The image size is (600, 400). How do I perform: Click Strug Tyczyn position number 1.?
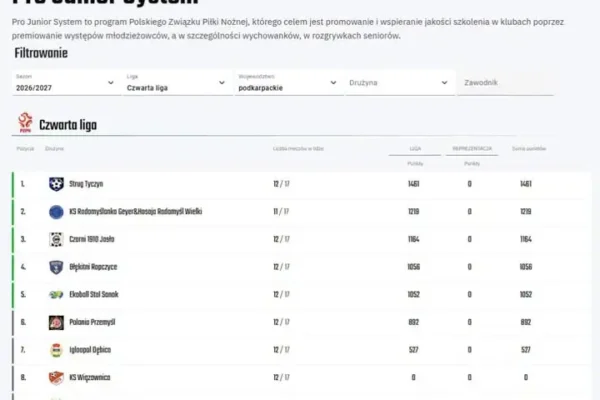pyautogui.click(x=23, y=184)
